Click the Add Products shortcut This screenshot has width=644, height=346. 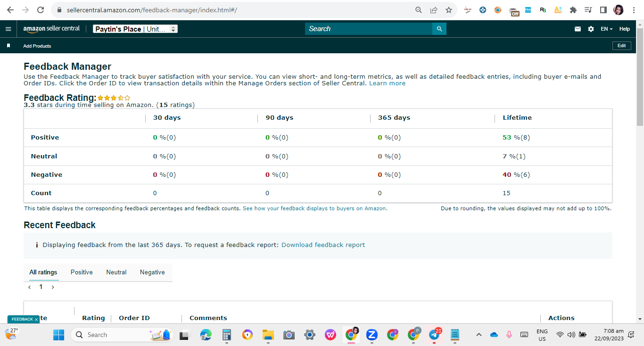(37, 46)
